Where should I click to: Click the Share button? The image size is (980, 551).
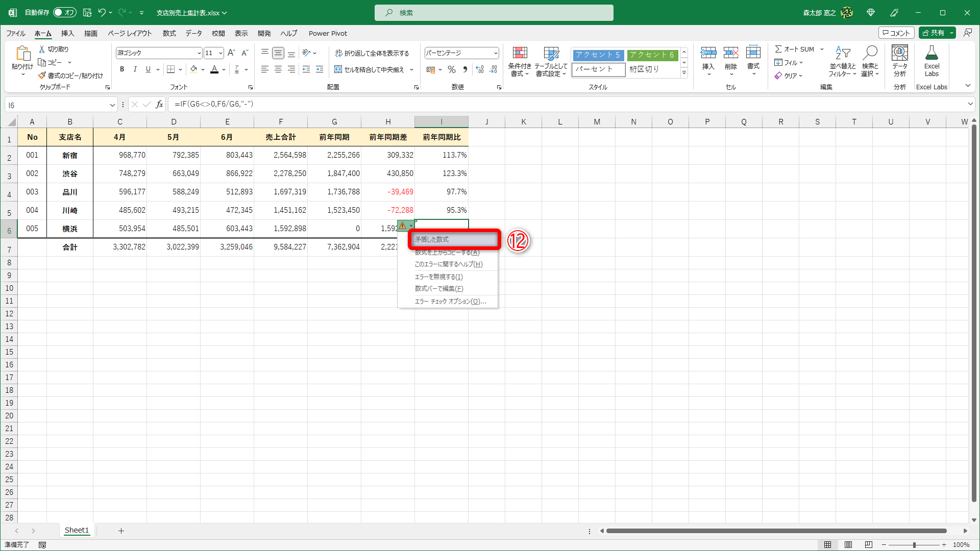934,33
